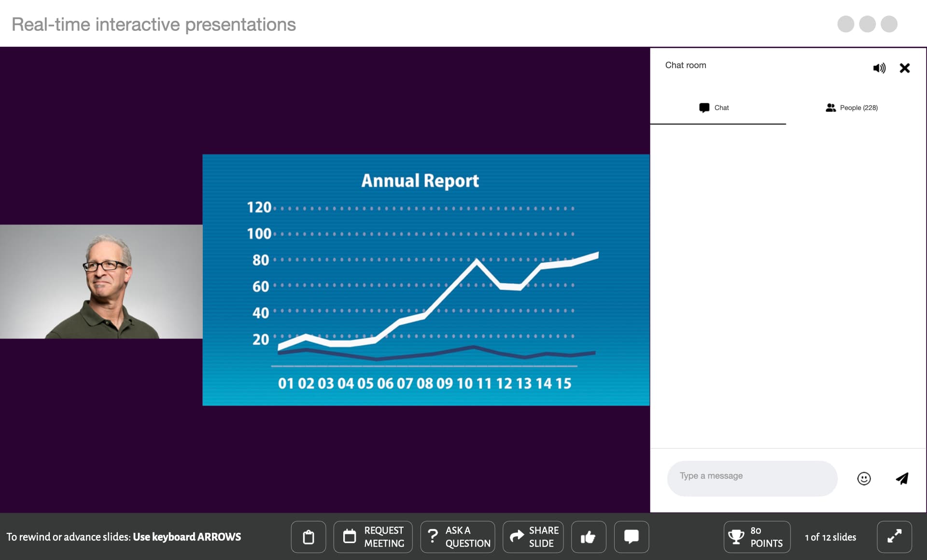Viewport: 927px width, 560px height.
Task: Click the thumbs up like button
Action: click(x=588, y=537)
